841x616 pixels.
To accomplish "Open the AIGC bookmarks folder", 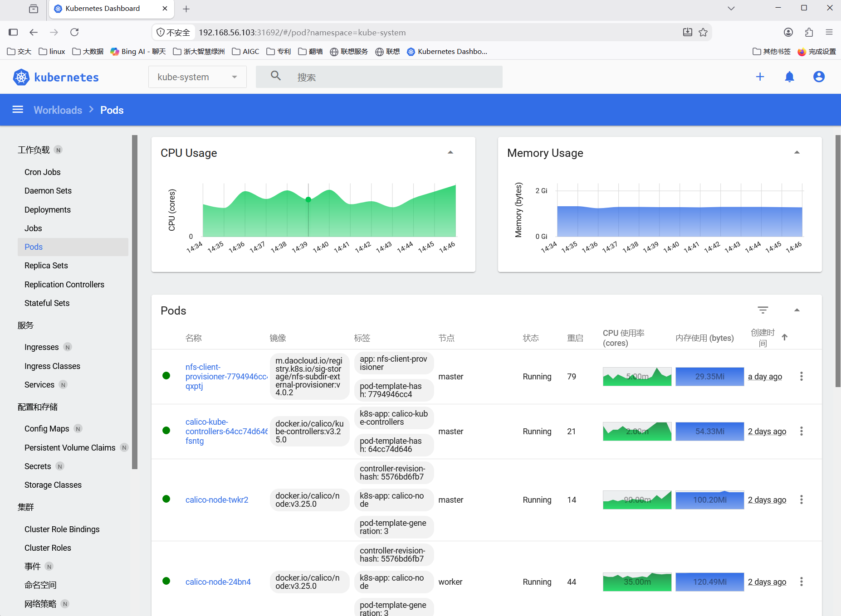I will point(245,52).
